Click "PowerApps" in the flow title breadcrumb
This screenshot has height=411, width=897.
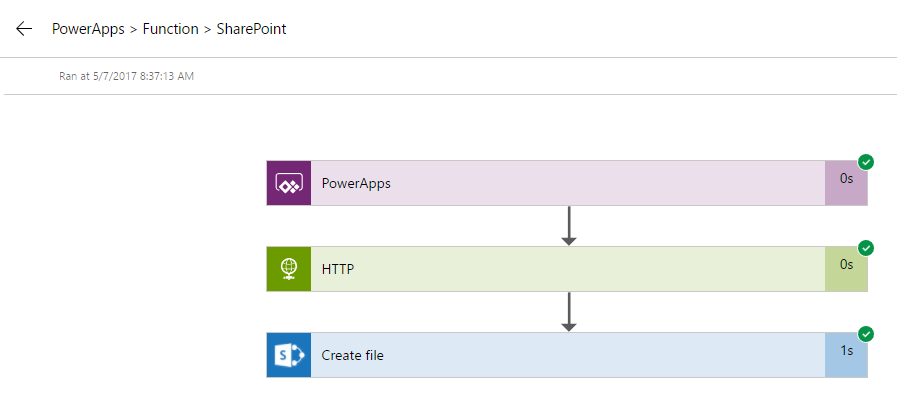(x=88, y=29)
